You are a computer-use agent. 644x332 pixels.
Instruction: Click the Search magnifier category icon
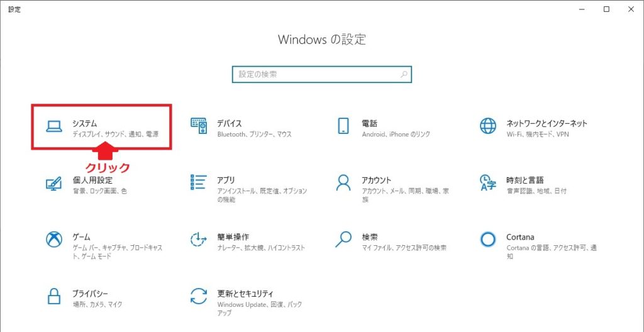click(x=343, y=239)
